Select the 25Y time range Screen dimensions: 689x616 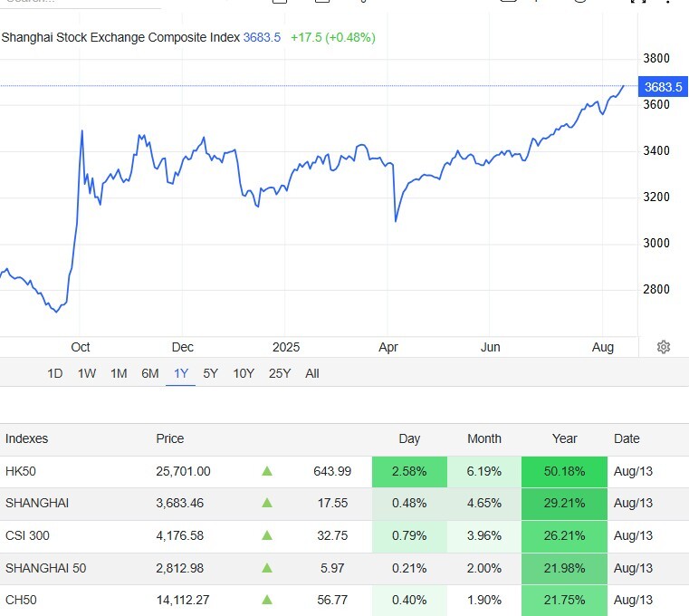tap(280, 374)
